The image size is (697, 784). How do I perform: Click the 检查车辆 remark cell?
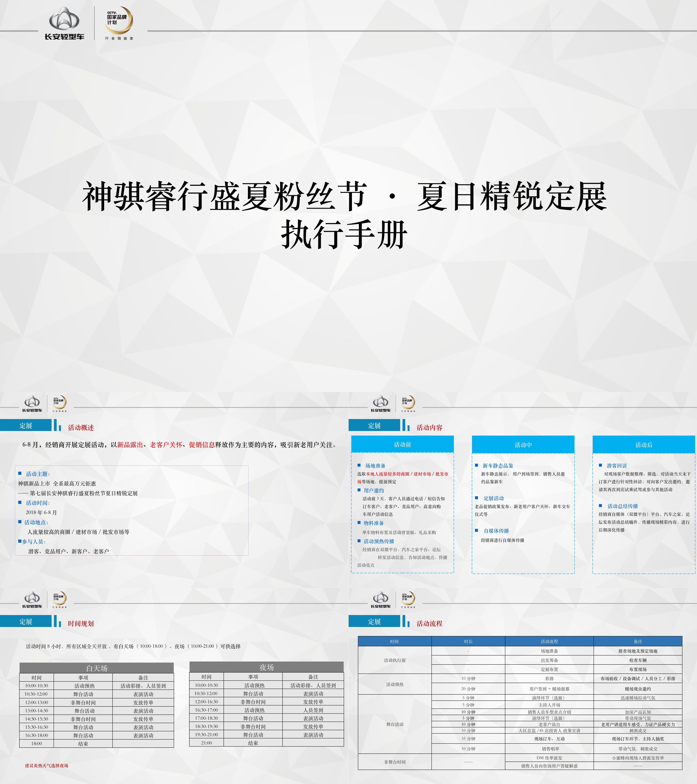[x=638, y=660]
